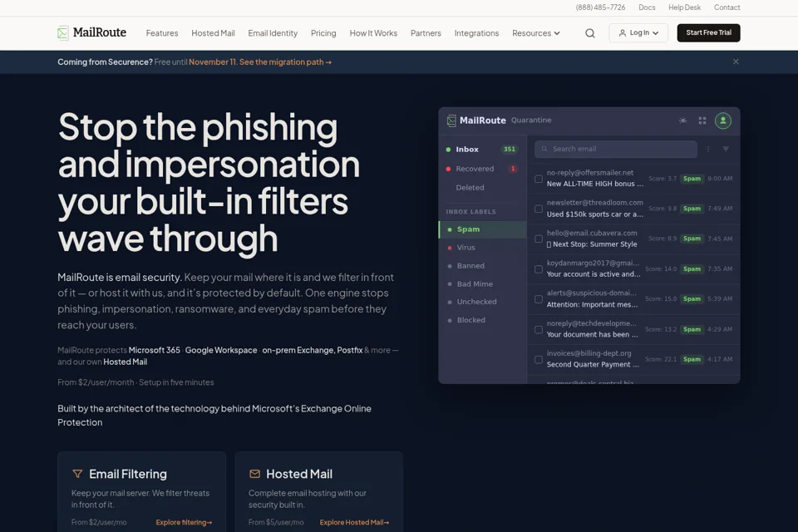Open the apps grid icon in Quarantine
The width and height of the screenshot is (798, 532).
tap(702, 121)
